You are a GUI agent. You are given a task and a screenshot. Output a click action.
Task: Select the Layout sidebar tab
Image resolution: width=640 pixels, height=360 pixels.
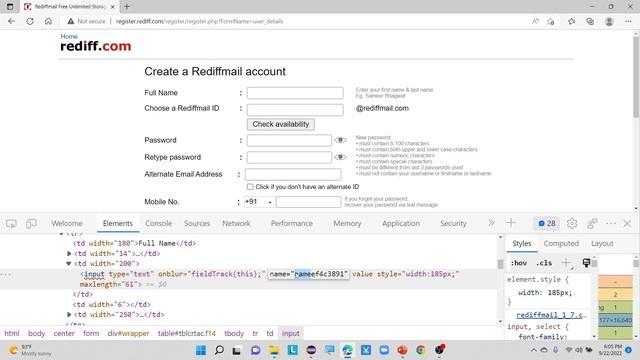pos(602,243)
